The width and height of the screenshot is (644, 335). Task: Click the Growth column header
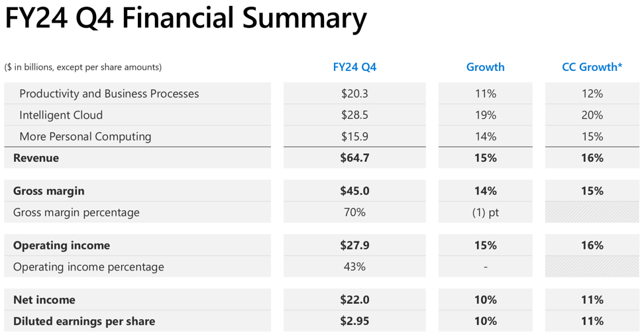[485, 67]
